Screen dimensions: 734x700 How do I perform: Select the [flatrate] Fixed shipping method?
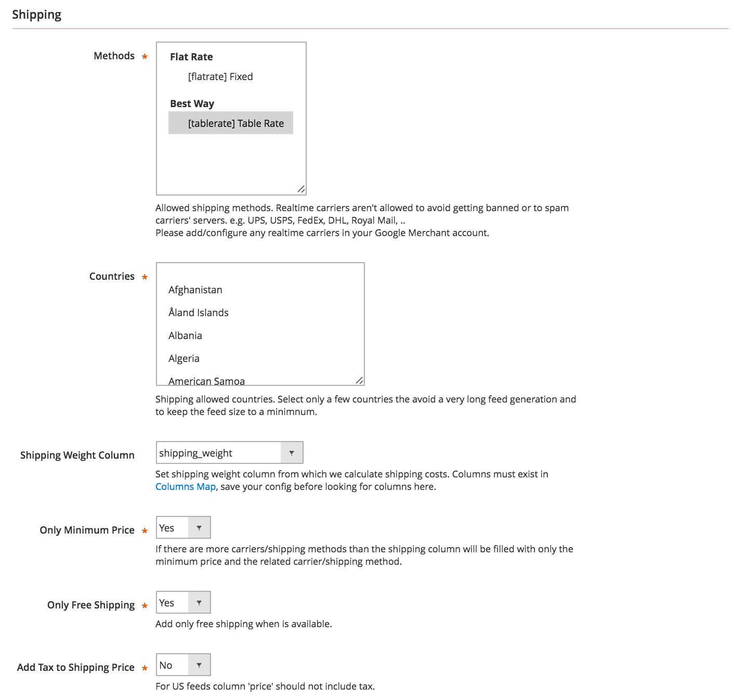point(231,76)
